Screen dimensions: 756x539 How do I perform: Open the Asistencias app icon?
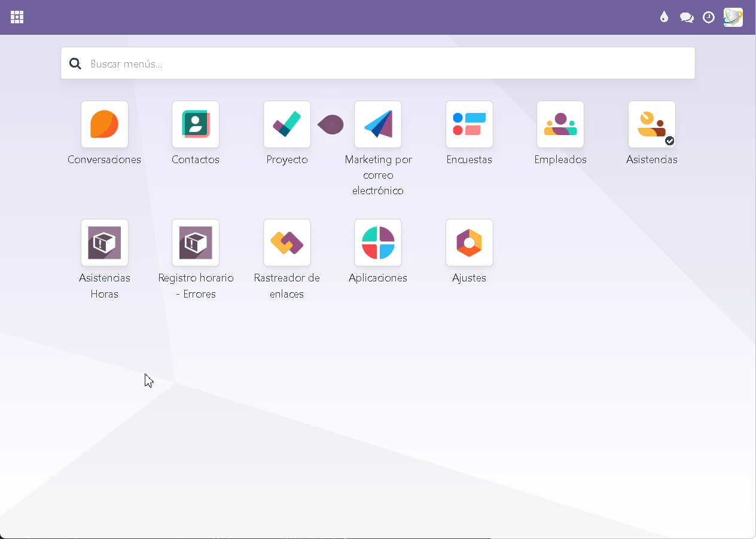[652, 124]
